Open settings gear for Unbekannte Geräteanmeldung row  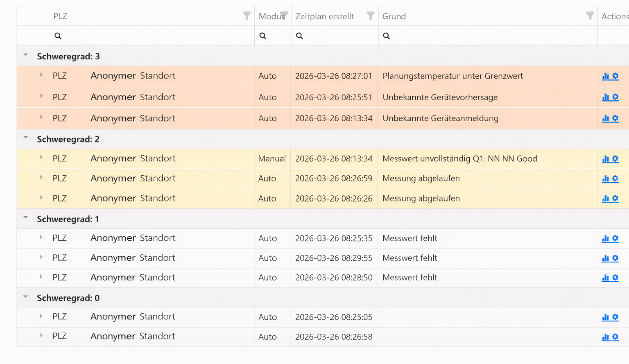615,118
